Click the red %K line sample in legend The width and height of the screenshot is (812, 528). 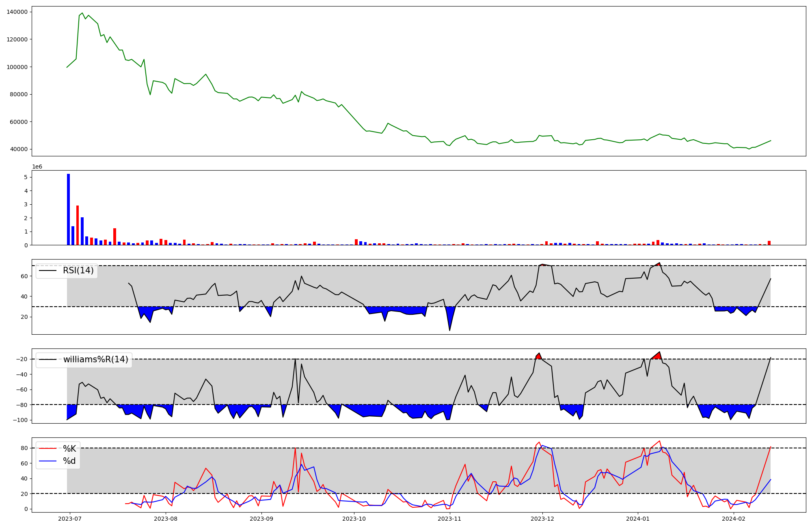tap(48, 449)
